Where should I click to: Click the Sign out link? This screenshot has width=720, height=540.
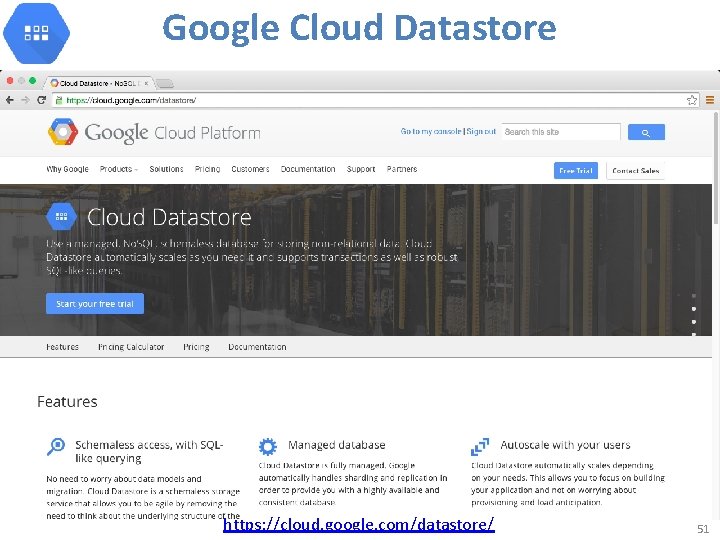(x=481, y=131)
